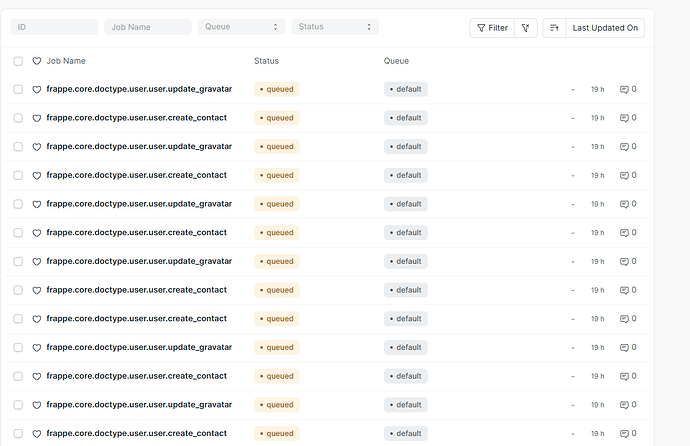Like the last update_gravatar job via heart
690x446 pixels.
(x=37, y=405)
